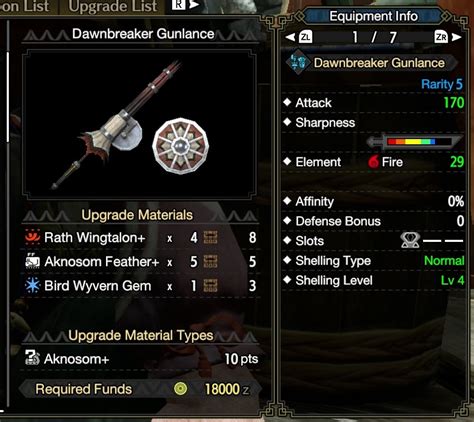
Task: Go to next equipment info page arrow
Action: coord(457,37)
